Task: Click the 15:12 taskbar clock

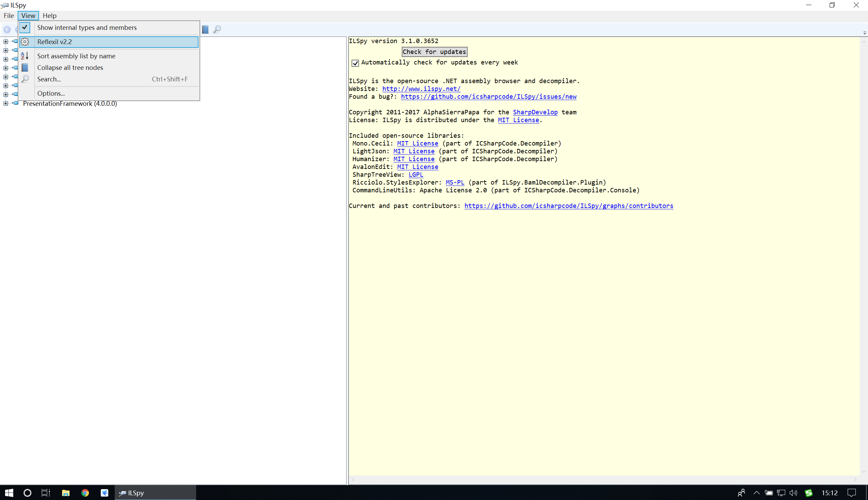Action: click(x=829, y=493)
